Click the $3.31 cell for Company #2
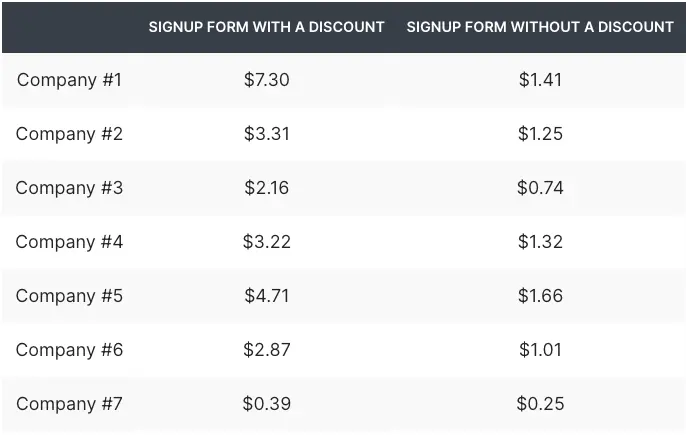This screenshot has height=435, width=686. pos(266,134)
